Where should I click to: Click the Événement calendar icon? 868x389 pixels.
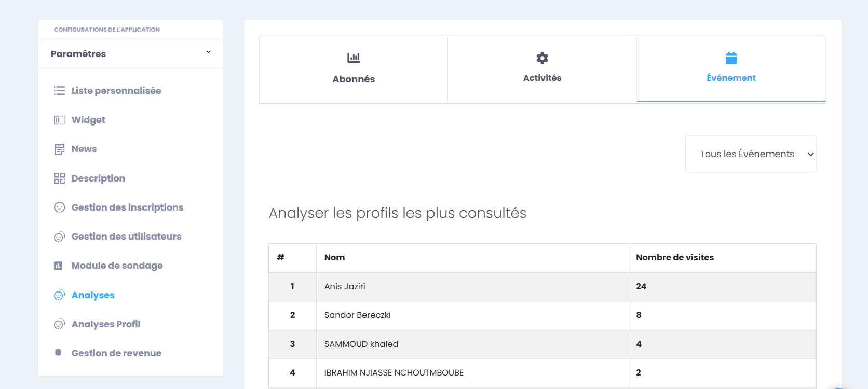coord(731,58)
